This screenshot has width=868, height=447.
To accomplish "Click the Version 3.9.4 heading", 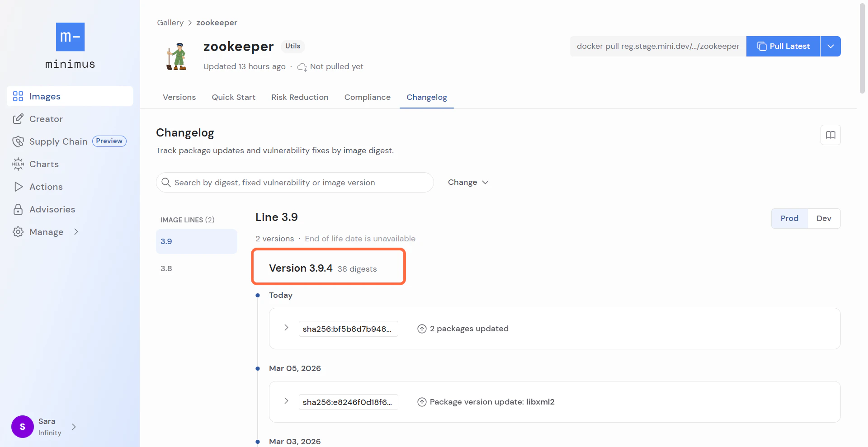I will (301, 268).
